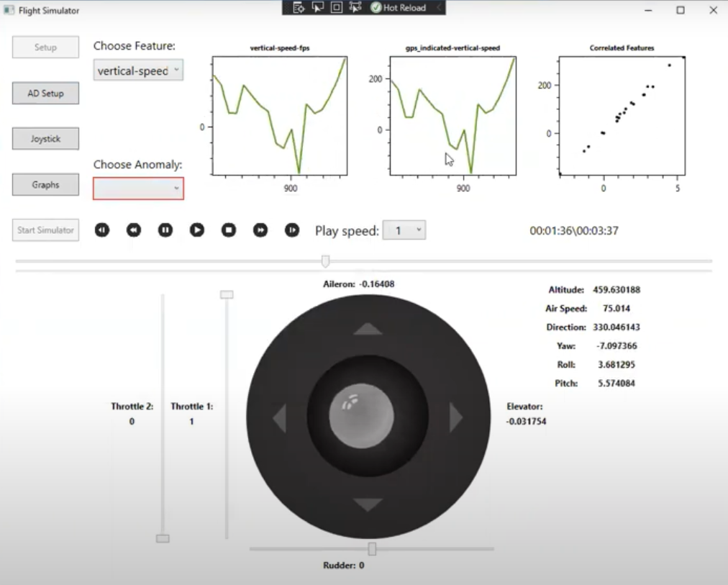The image size is (728, 585).
Task: Close the Flight Simulator window
Action: 713,10
